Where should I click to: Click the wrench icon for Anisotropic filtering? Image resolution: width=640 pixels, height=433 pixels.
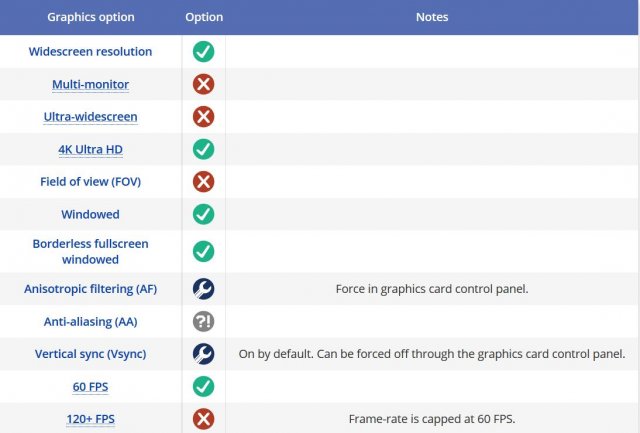click(203, 289)
